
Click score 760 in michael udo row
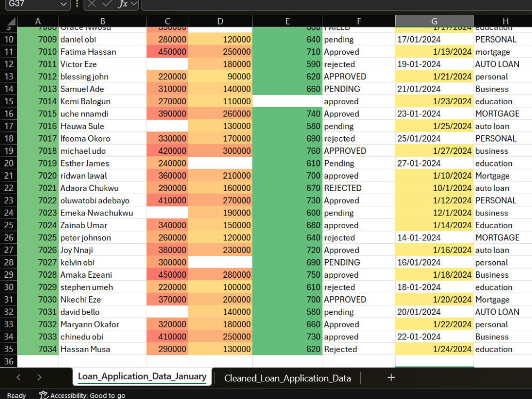point(287,151)
